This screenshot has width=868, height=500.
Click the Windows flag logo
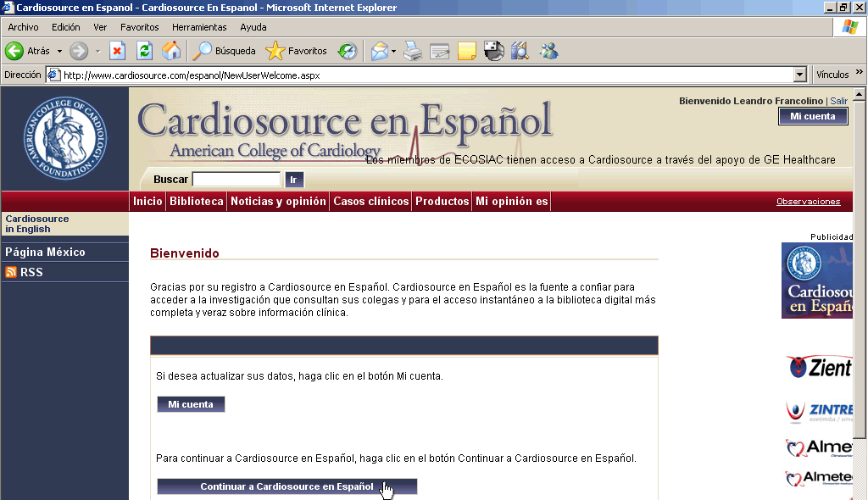coord(849,26)
